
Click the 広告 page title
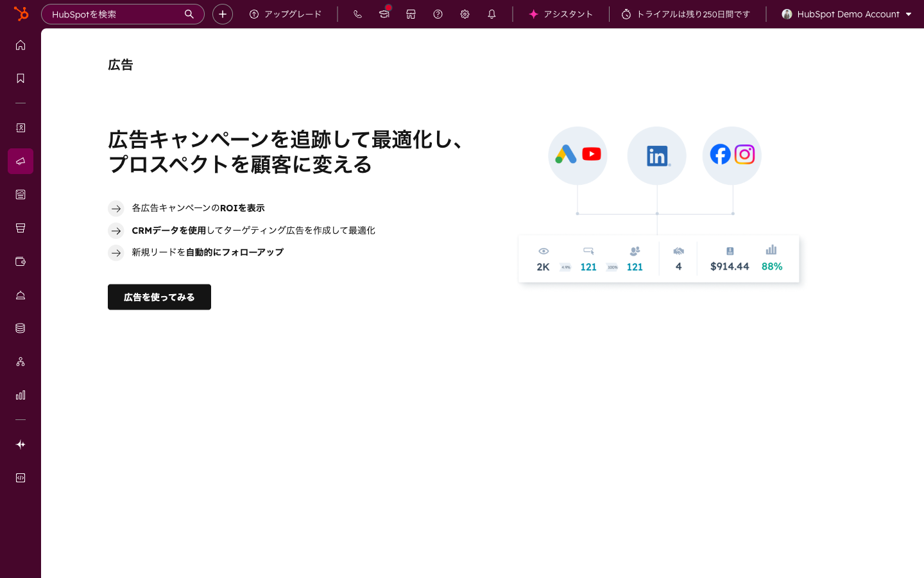pyautogui.click(x=121, y=65)
